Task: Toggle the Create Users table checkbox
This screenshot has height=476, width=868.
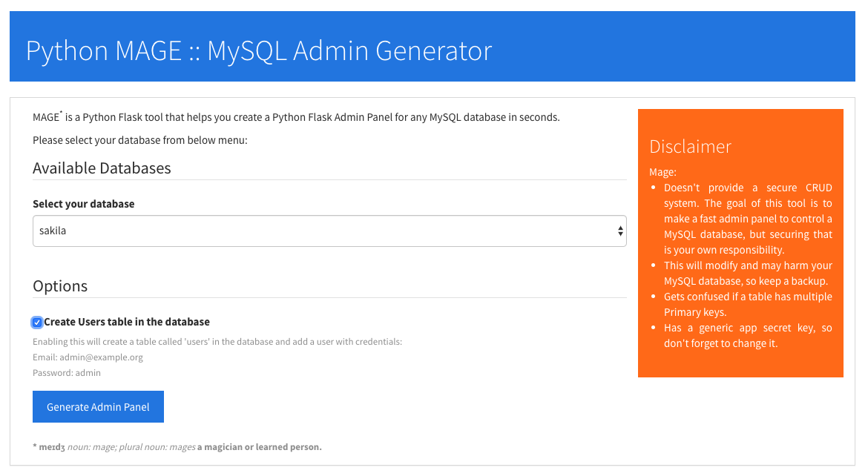Action: 37,322
